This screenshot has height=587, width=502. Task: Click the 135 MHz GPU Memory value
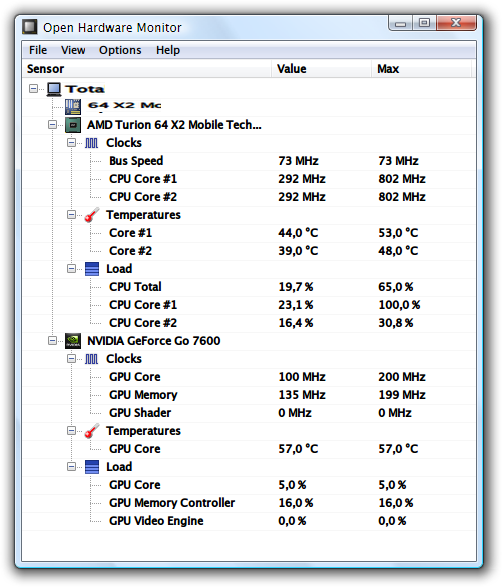[x=302, y=395]
